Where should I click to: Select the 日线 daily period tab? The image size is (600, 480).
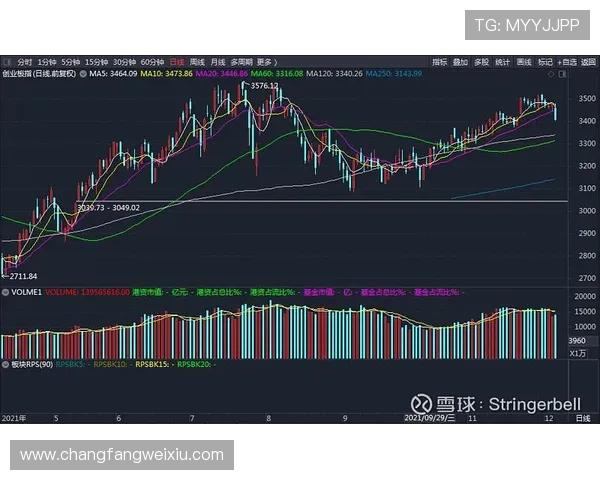177,61
